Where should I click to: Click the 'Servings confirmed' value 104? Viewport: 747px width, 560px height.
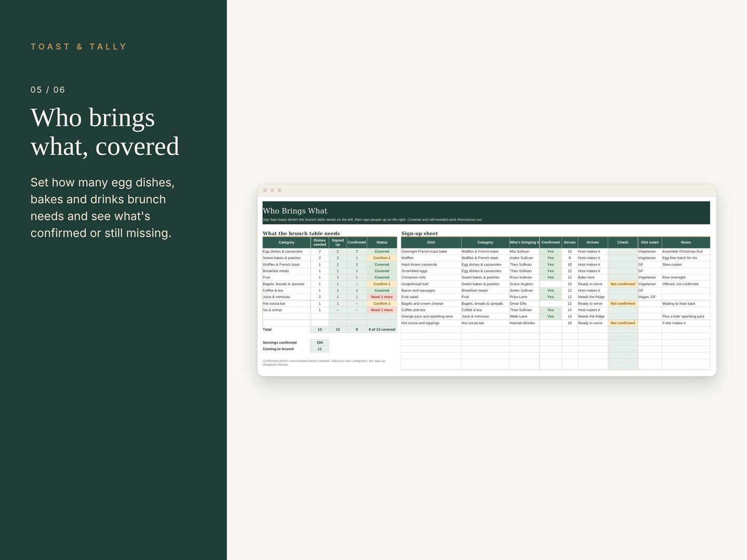pyautogui.click(x=320, y=342)
